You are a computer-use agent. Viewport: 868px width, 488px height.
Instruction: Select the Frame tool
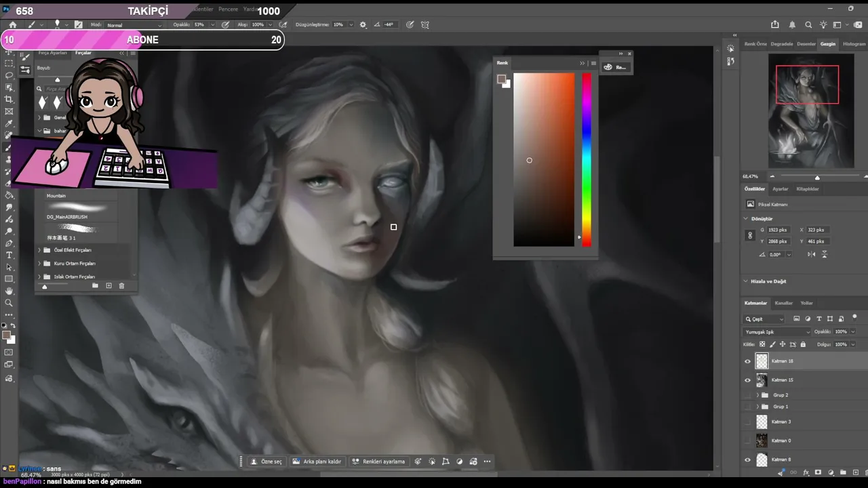[x=9, y=112]
